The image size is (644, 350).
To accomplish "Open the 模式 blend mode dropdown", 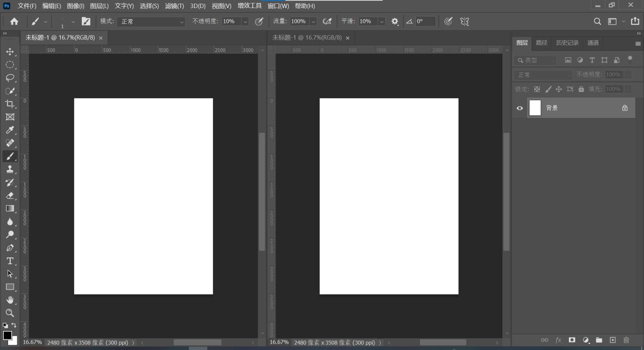I will (151, 21).
